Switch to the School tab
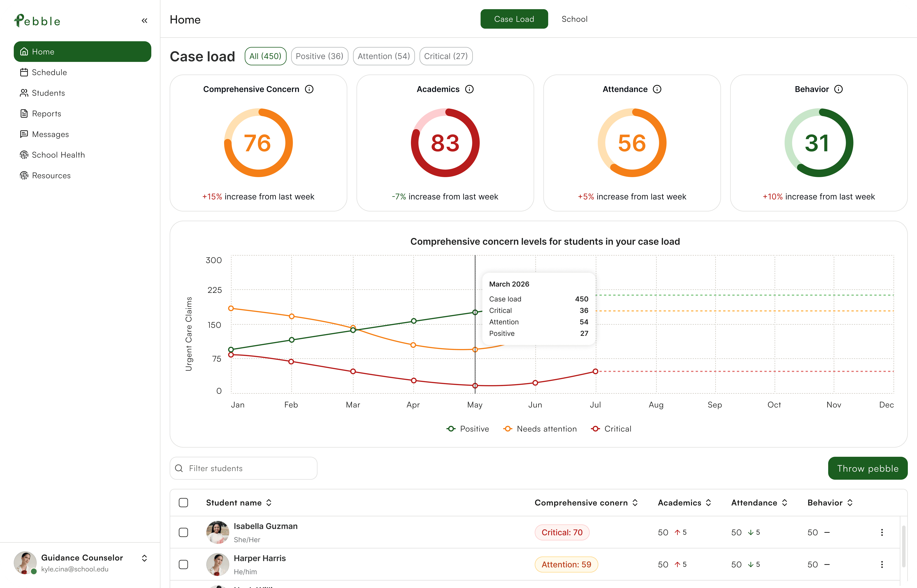 (574, 19)
